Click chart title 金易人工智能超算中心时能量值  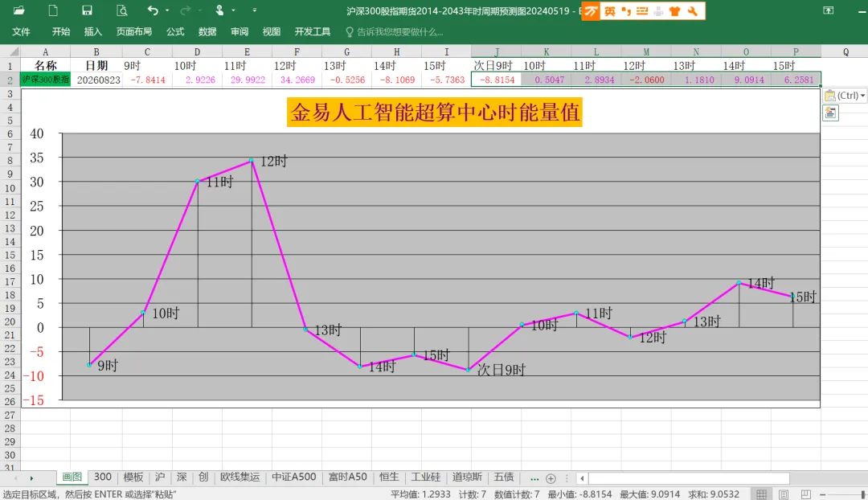click(435, 113)
